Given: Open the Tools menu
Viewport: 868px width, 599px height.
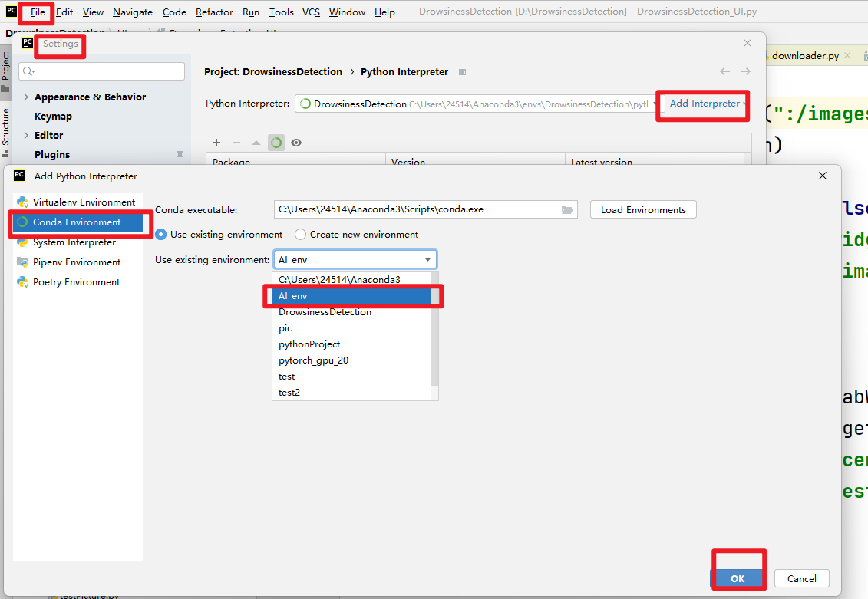Looking at the screenshot, I should [x=281, y=12].
